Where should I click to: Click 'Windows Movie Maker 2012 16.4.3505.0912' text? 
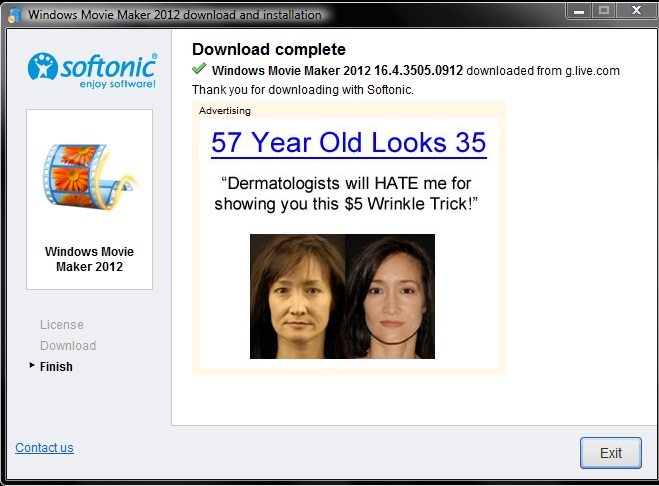coord(337,71)
